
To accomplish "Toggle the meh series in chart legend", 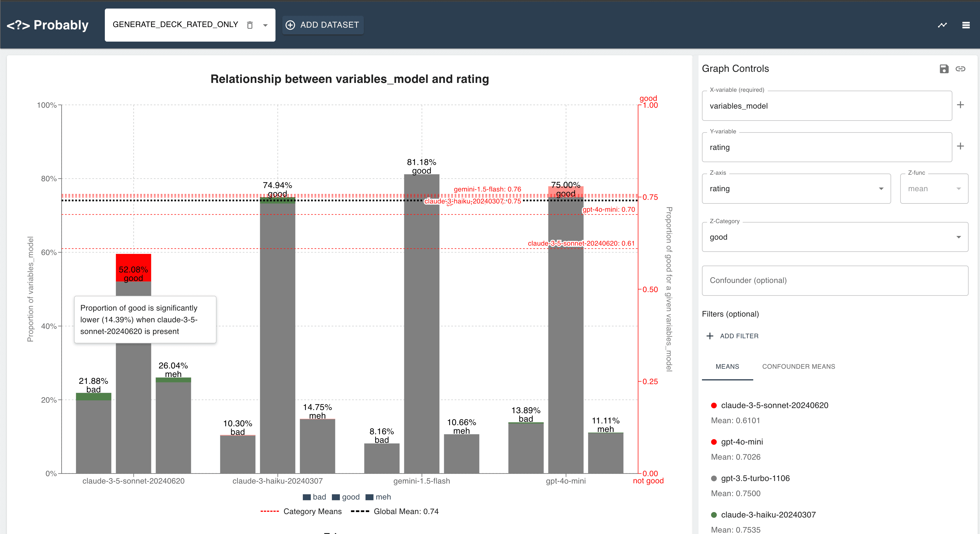I will [x=378, y=497].
